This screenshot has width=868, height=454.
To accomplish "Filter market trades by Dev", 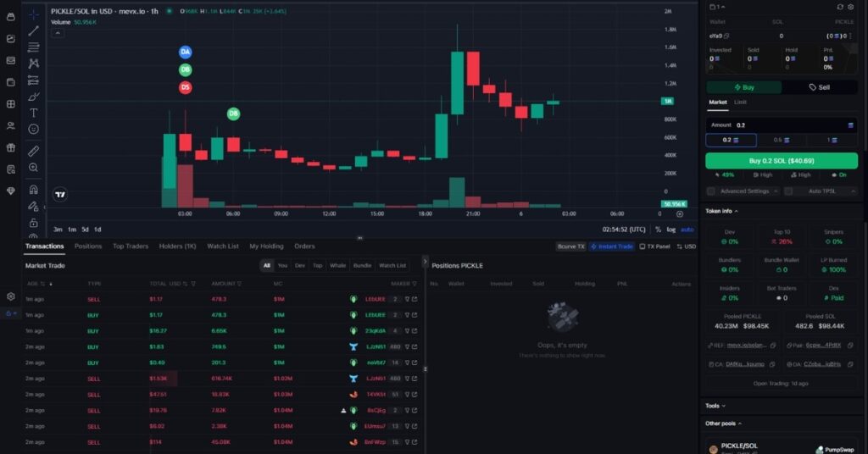I will (299, 265).
